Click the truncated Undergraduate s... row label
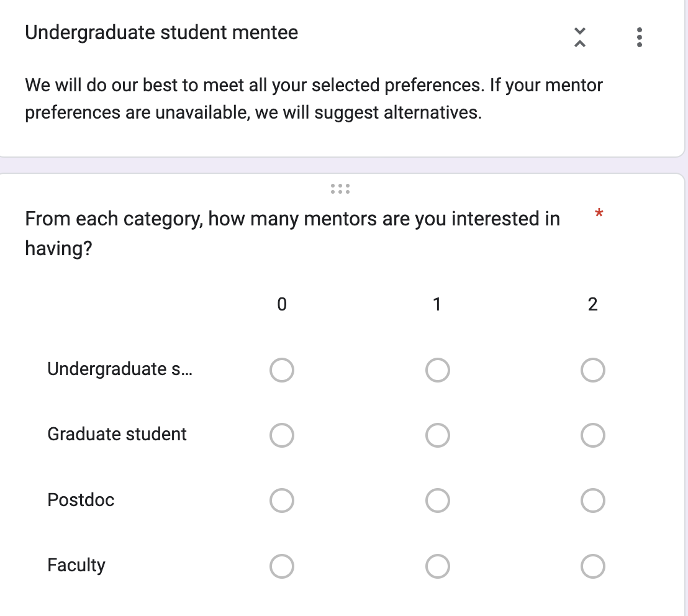The width and height of the screenshot is (688, 616). point(120,369)
